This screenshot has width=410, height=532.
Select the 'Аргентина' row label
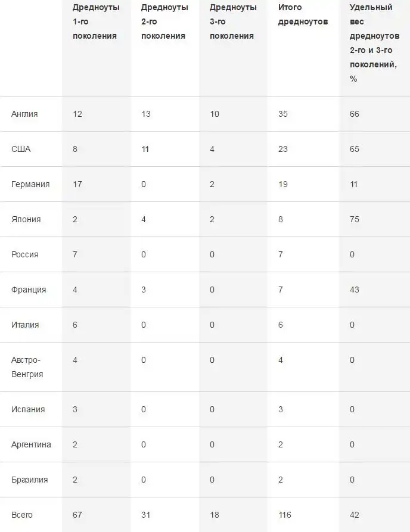click(x=31, y=444)
